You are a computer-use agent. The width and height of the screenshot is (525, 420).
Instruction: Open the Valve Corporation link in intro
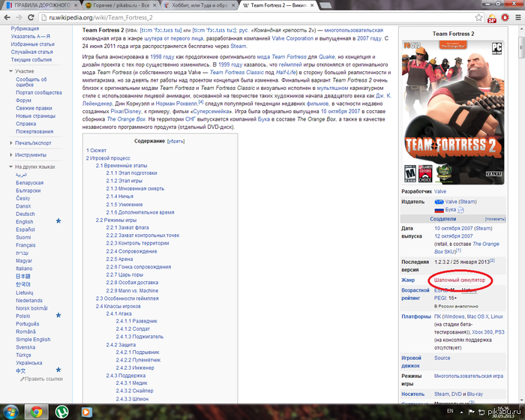click(292, 38)
